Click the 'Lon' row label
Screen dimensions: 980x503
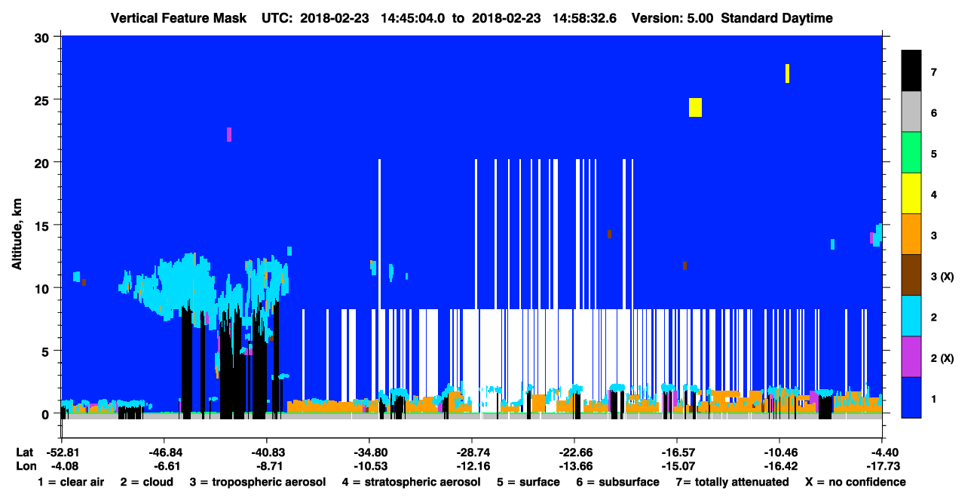coord(25,465)
